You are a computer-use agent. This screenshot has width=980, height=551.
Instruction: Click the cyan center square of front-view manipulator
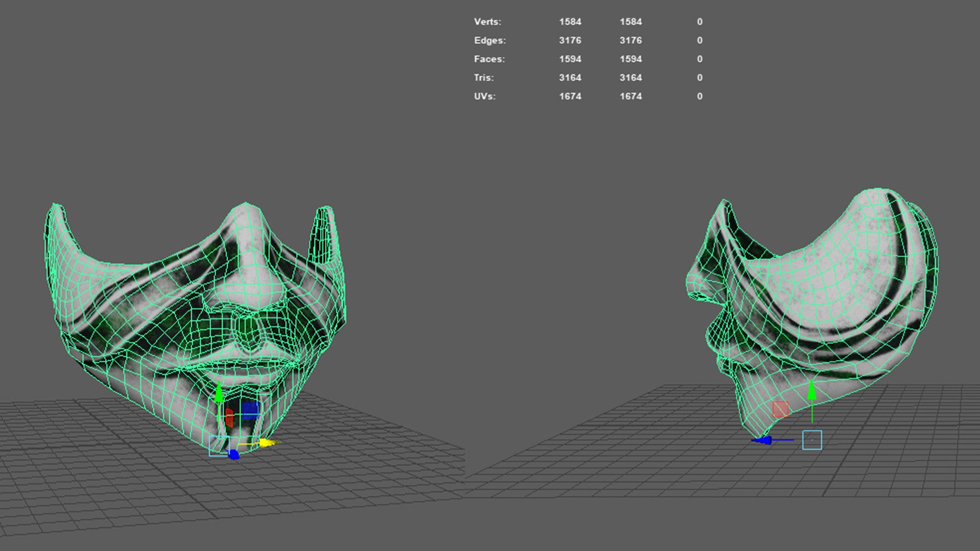(218, 446)
